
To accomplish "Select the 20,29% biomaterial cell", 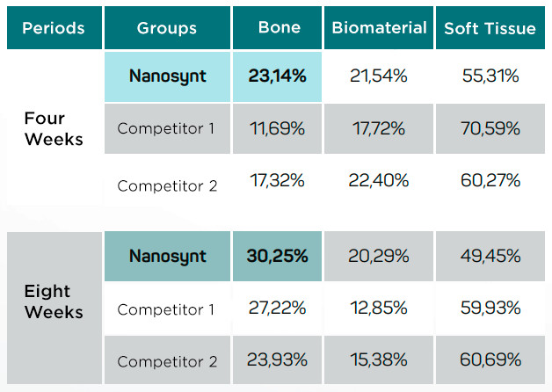I will 378,257.
